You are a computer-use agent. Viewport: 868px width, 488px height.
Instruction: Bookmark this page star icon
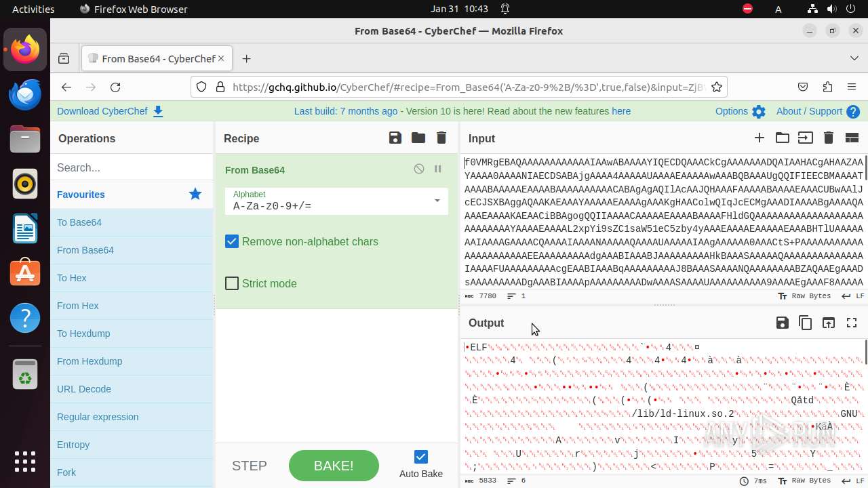point(717,87)
